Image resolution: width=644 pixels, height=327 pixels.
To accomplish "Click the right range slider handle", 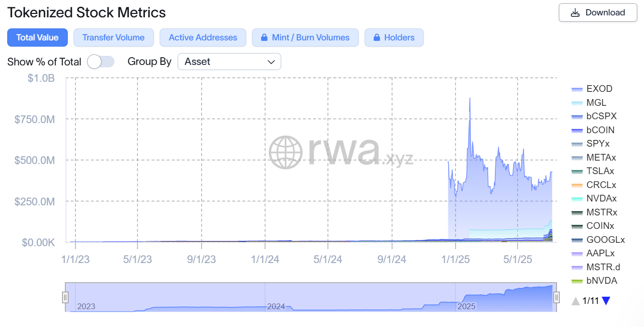I will 556,297.
